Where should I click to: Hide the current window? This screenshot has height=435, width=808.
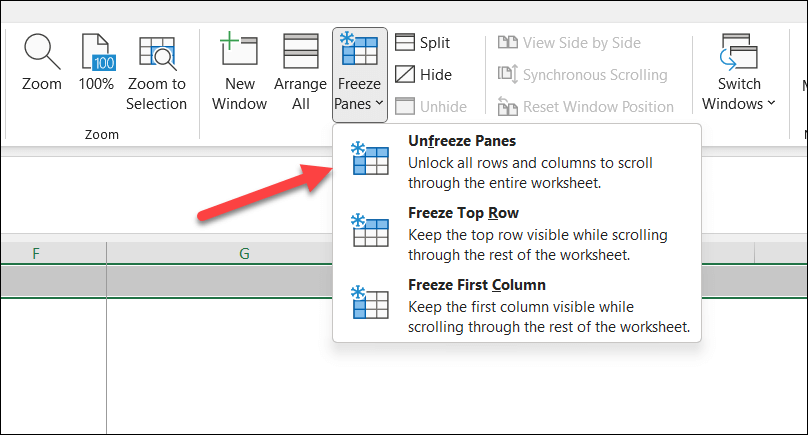405,75
